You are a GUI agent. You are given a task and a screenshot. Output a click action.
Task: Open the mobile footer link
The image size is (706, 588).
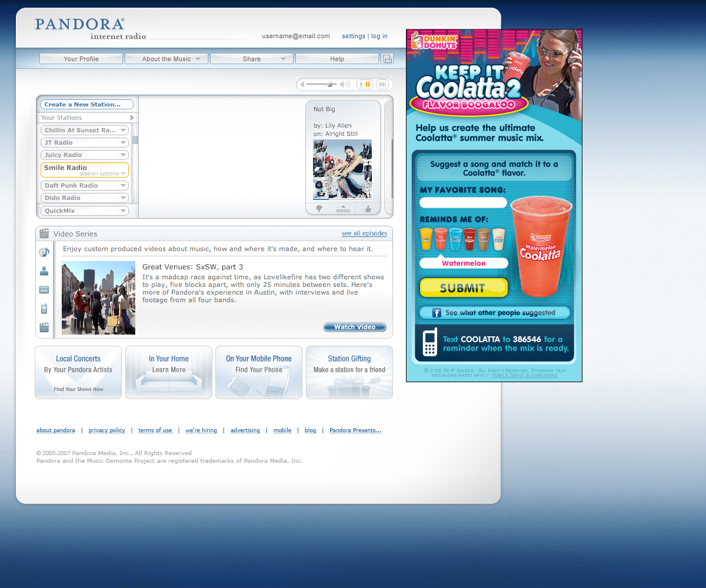point(282,430)
